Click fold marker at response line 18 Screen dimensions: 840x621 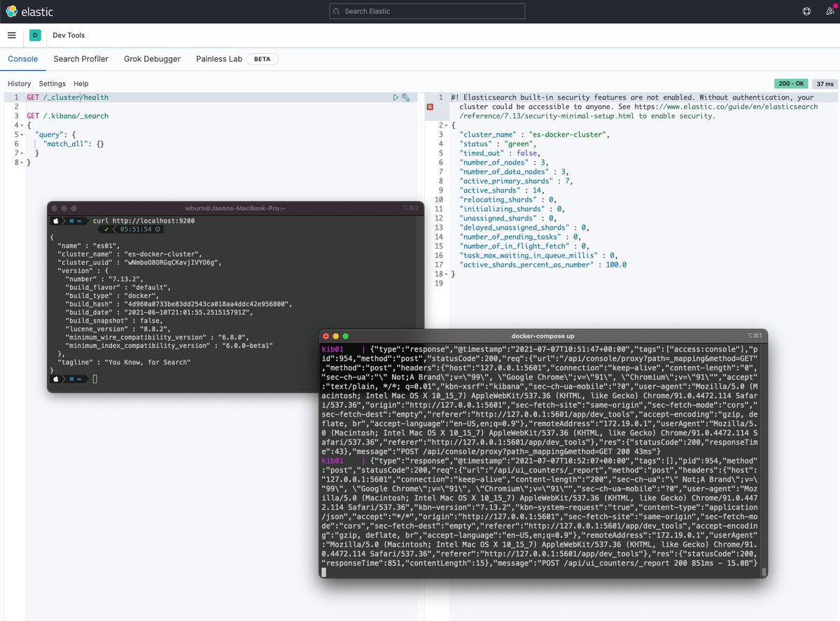point(446,274)
